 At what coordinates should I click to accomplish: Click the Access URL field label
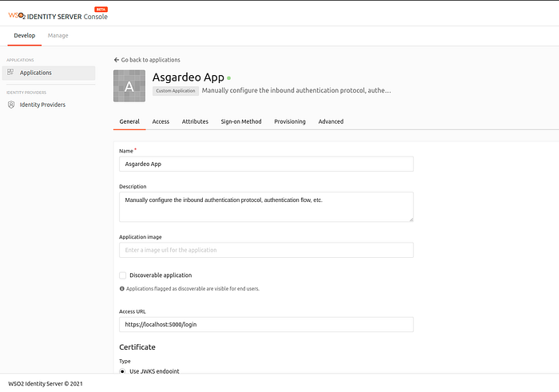[x=133, y=311]
